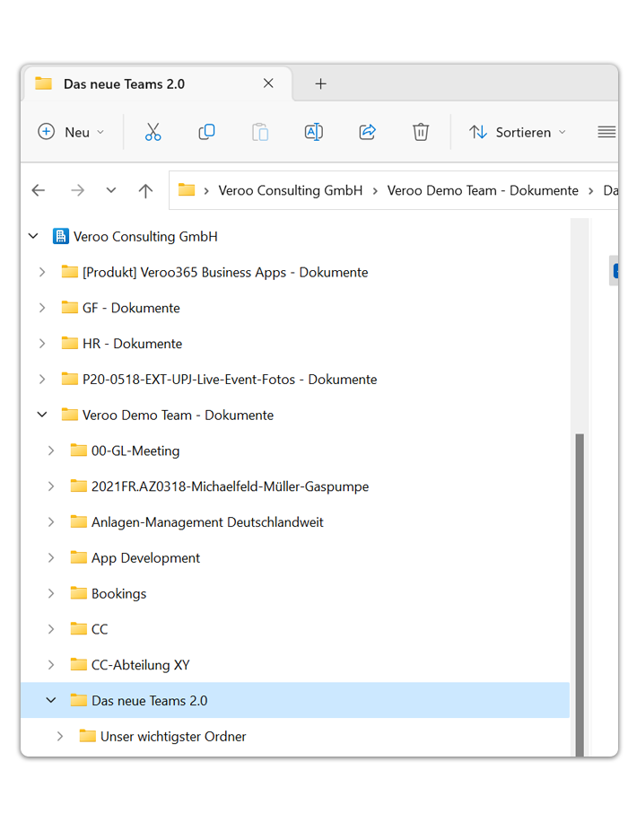The image size is (628, 840).
Task: Open the chevron after Veroo Consulting GmbH breadcrumb
Action: click(x=375, y=191)
